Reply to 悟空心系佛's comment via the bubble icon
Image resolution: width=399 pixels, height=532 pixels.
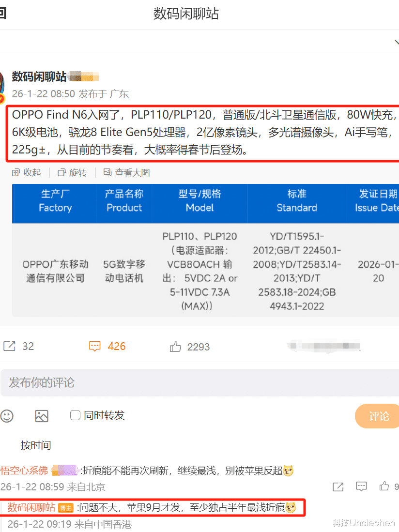(361, 486)
